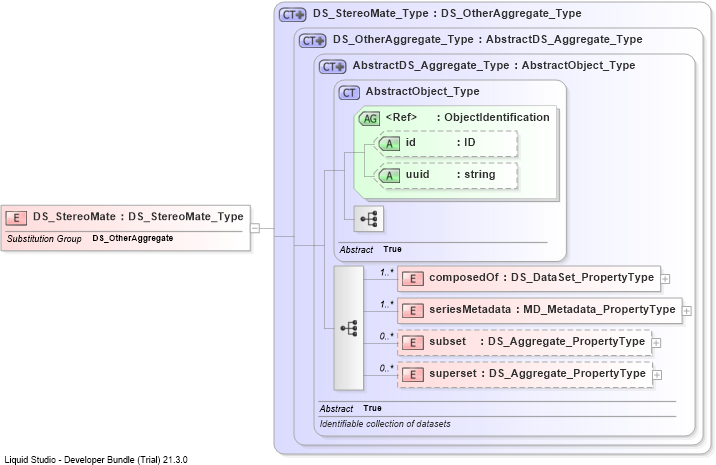Image resolution: width=716 pixels, height=465 pixels.
Task: Click the Substitution Group label
Action: tap(44, 238)
